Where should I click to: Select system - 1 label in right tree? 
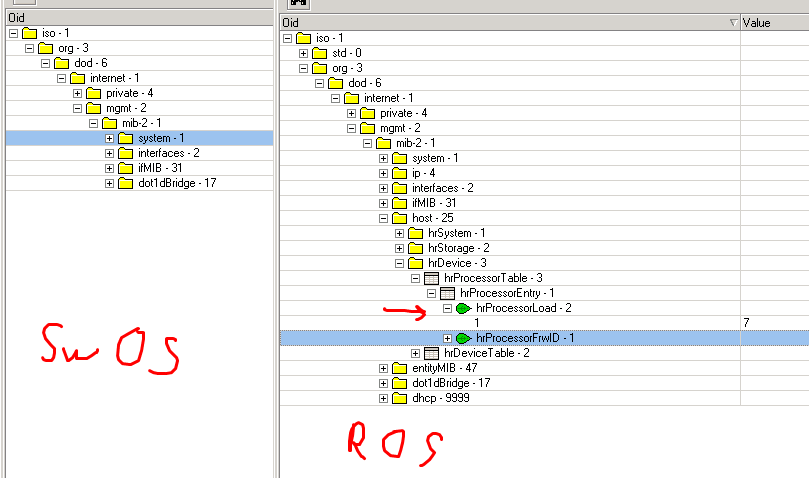point(435,158)
